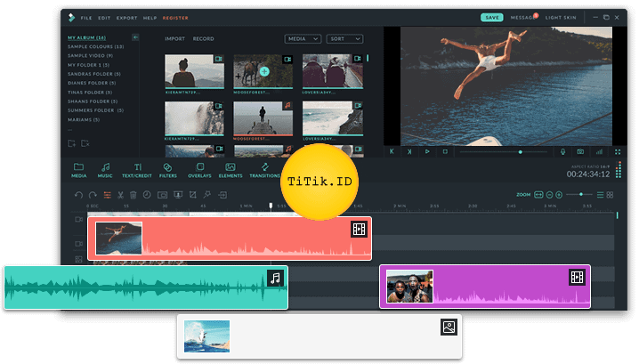639x364 pixels.
Task: Open the clip speed clock icon
Action: click(147, 195)
